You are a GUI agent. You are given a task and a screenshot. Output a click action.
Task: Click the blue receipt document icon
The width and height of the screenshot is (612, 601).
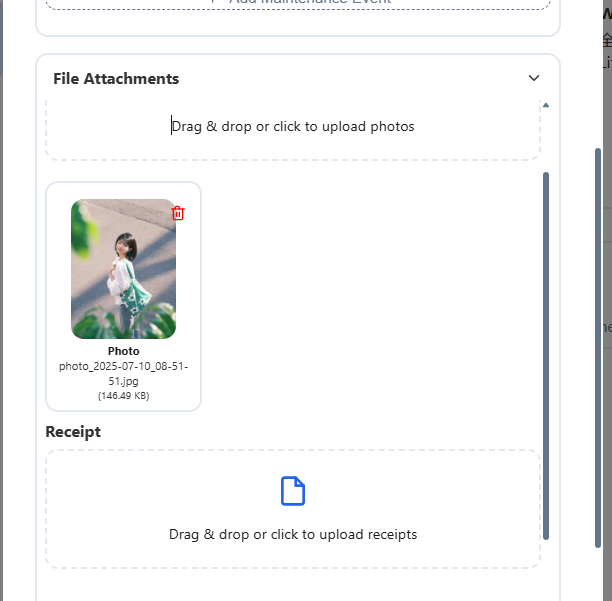tap(293, 491)
